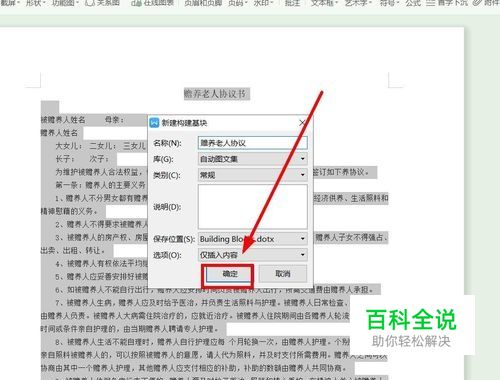Click the 说明 description text box
This screenshot has height=380, width=500.
[x=252, y=207]
